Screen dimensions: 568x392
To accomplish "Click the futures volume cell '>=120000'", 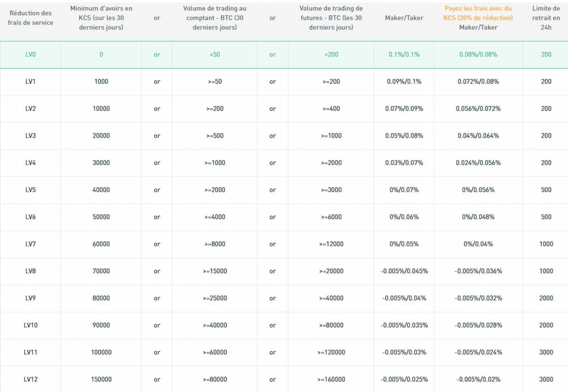I will [331, 352].
